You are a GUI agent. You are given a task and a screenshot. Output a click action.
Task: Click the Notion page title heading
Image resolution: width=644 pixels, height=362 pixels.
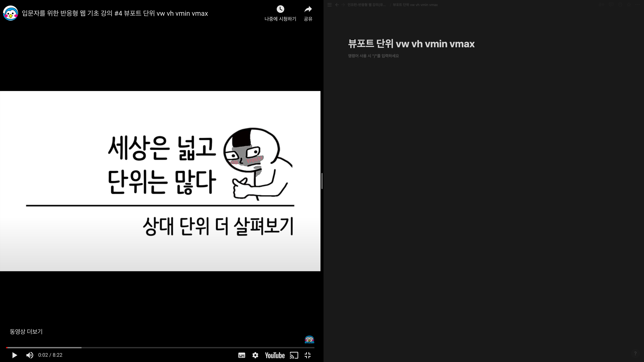point(411,44)
